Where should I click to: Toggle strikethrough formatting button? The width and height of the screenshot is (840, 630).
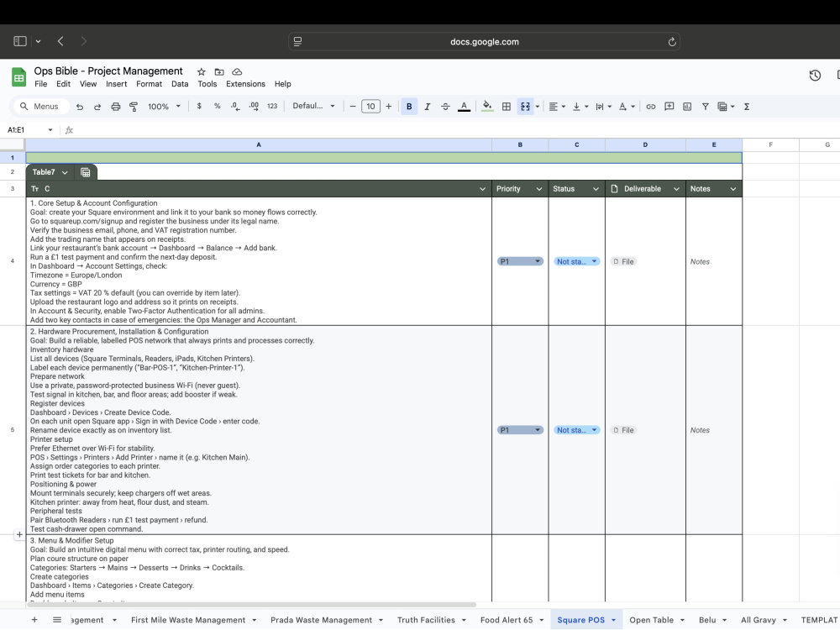[x=445, y=107]
